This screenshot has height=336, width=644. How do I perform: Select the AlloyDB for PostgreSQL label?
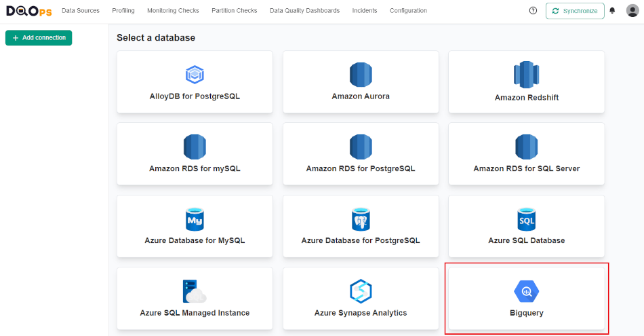pyautogui.click(x=195, y=96)
